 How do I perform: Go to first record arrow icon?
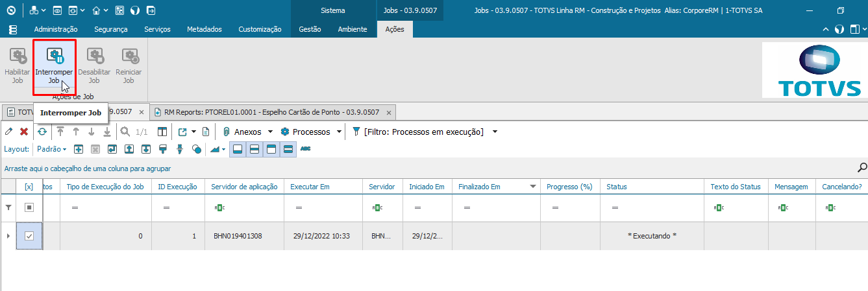click(x=60, y=132)
